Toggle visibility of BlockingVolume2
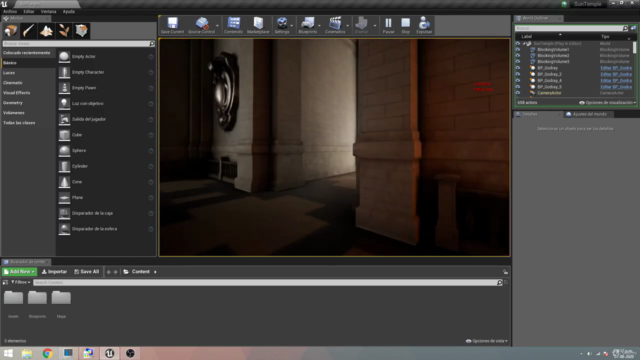 (x=518, y=56)
